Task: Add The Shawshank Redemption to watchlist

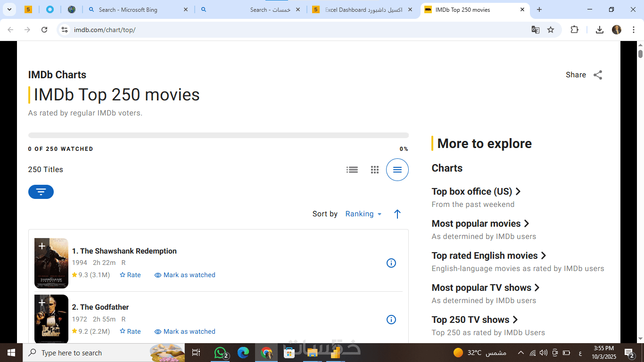Action: pos(42,246)
